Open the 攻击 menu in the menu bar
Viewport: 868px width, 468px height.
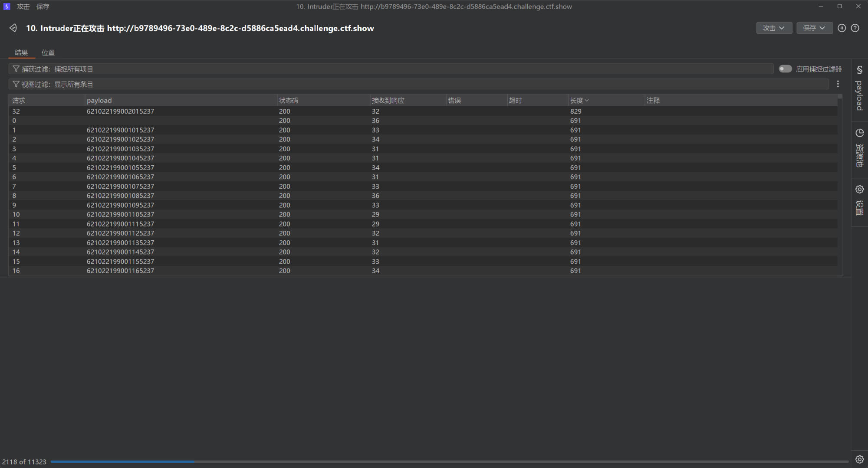pyautogui.click(x=23, y=7)
